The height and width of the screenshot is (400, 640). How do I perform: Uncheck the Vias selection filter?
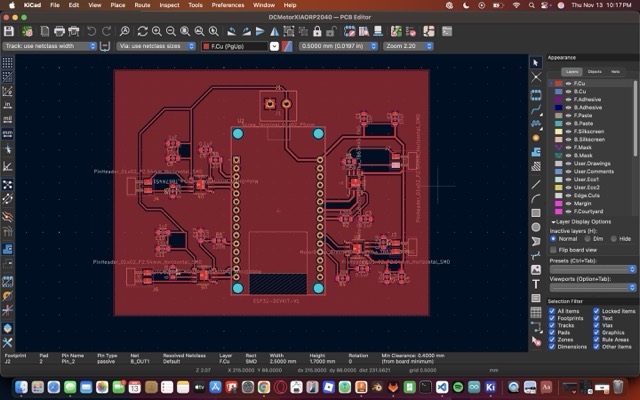coord(596,325)
